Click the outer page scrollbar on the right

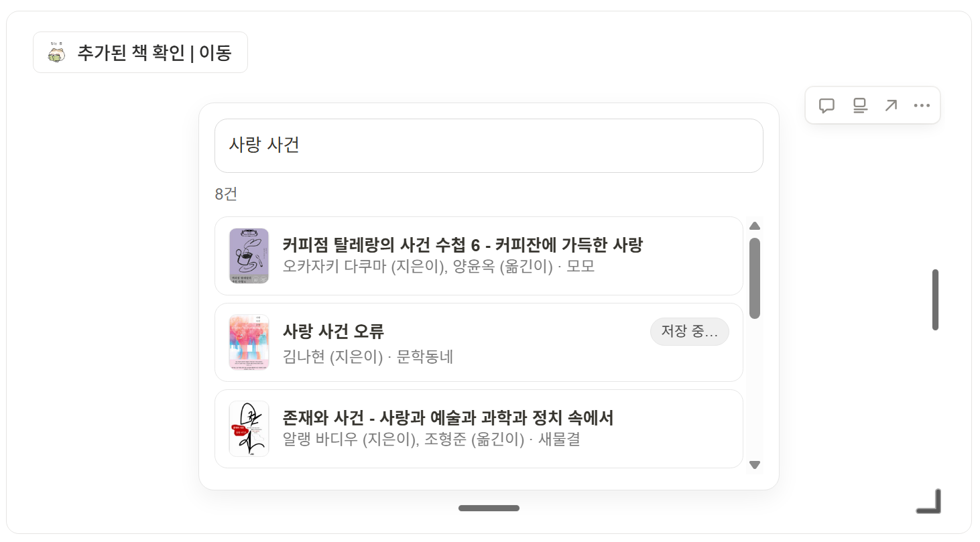[x=935, y=299]
